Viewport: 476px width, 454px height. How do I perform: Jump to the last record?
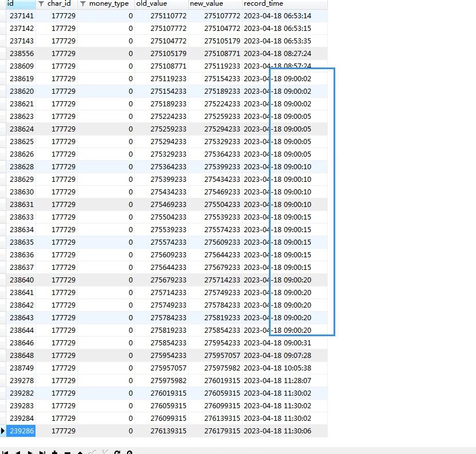pyautogui.click(x=42, y=452)
